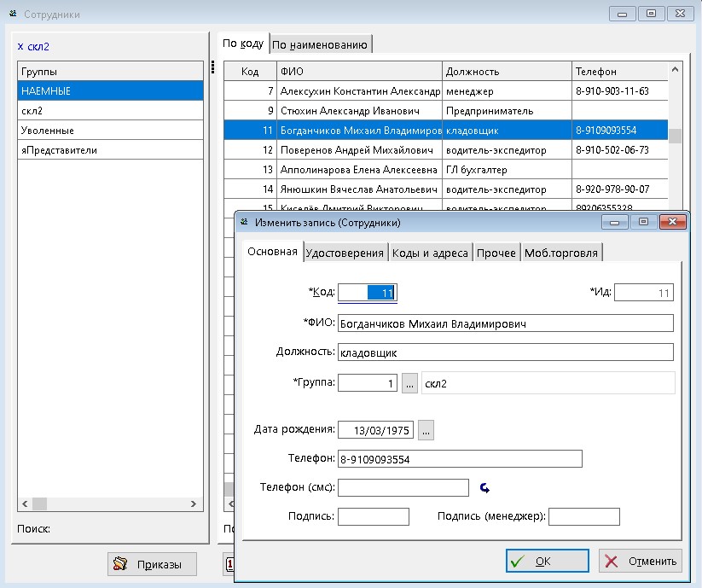Select the Моб.торговля tab

[x=561, y=253]
